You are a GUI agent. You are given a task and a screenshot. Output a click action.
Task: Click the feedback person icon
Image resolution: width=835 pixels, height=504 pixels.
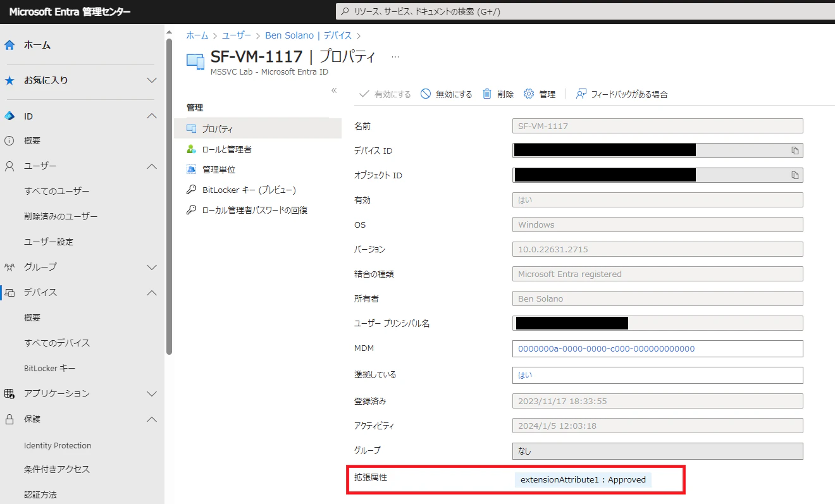[x=581, y=94]
